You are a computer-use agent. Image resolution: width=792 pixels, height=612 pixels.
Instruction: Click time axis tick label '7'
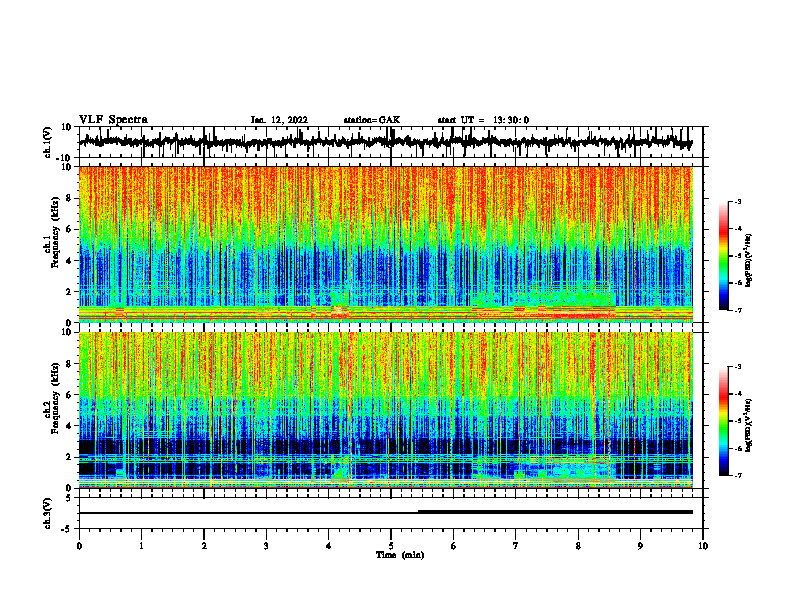(x=516, y=546)
